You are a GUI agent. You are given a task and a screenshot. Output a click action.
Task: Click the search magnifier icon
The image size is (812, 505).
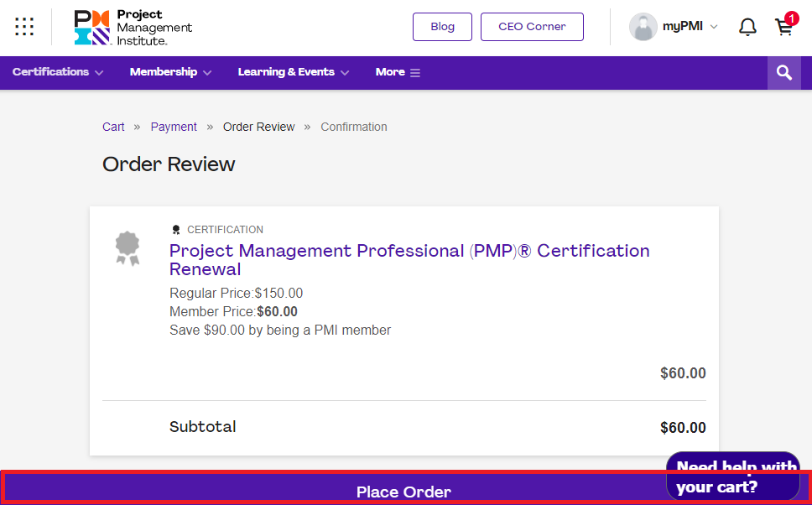click(784, 73)
